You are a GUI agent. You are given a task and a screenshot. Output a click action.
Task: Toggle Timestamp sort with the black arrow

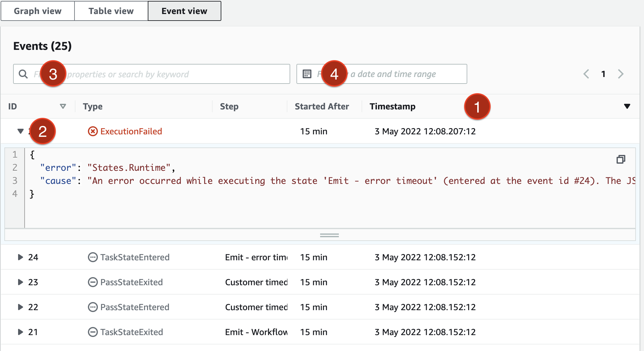[x=627, y=106]
